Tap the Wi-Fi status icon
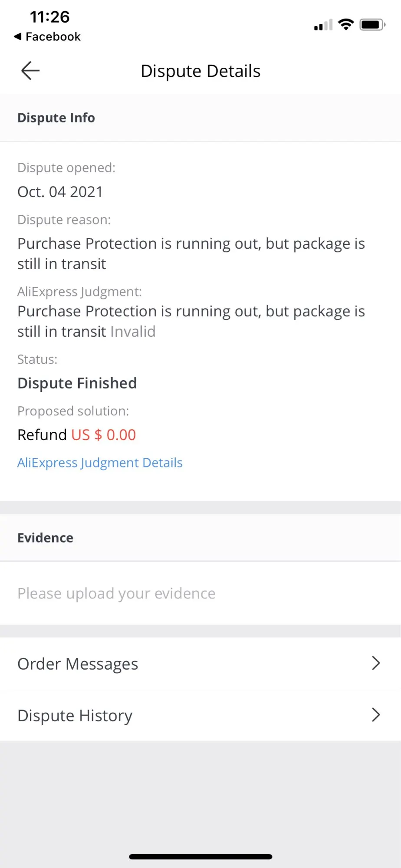401x868 pixels. point(346,25)
